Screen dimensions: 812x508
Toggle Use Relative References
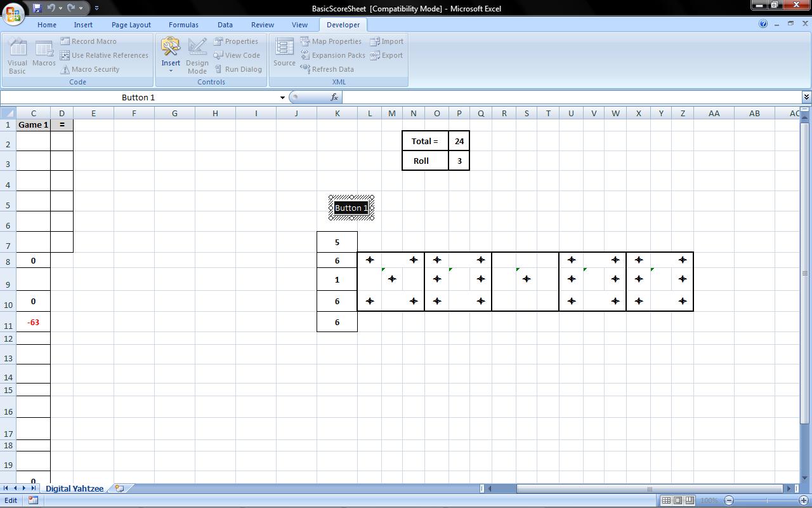click(x=105, y=55)
